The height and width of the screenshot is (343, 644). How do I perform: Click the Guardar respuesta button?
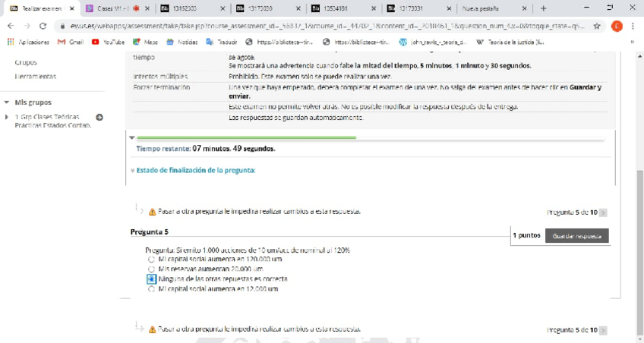[576, 236]
